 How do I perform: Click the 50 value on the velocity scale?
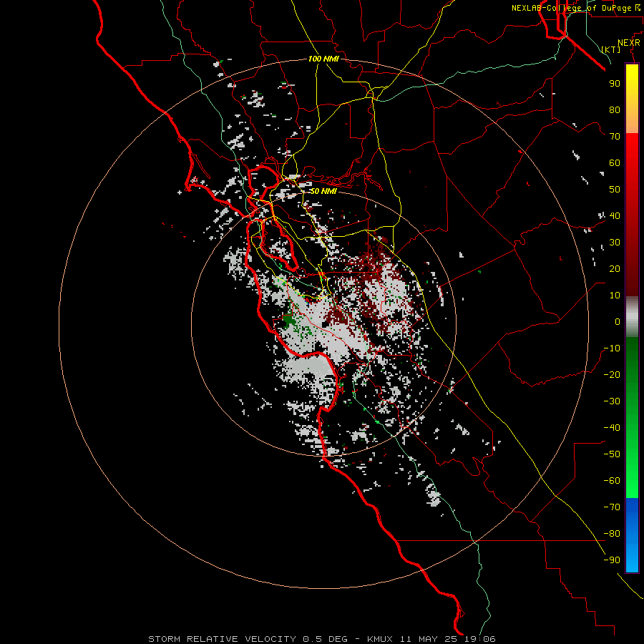pyautogui.click(x=615, y=190)
